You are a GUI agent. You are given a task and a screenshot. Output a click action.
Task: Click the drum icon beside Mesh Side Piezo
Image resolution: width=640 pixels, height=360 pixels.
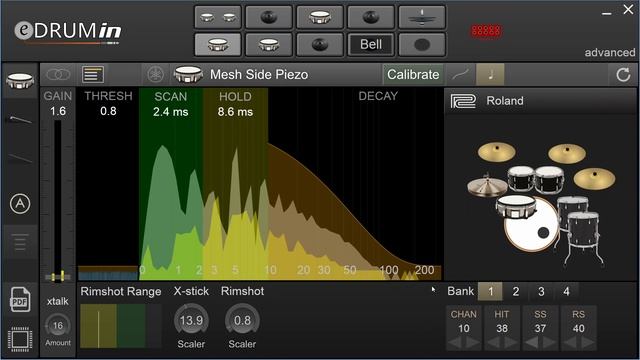coord(188,74)
